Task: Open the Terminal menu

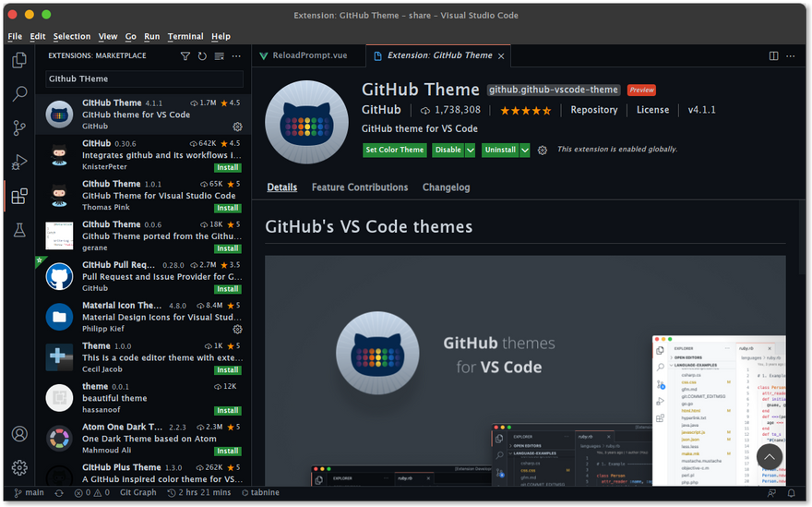Action: (x=185, y=36)
